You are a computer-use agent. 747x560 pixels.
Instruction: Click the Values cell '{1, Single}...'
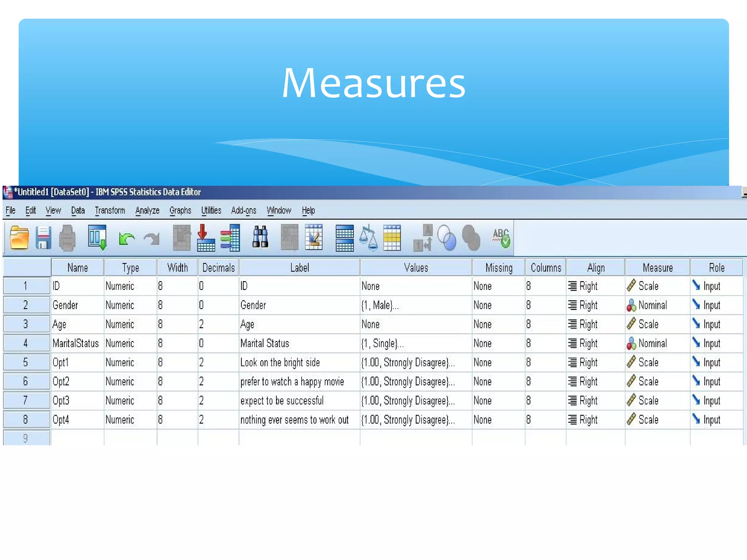[x=416, y=343]
